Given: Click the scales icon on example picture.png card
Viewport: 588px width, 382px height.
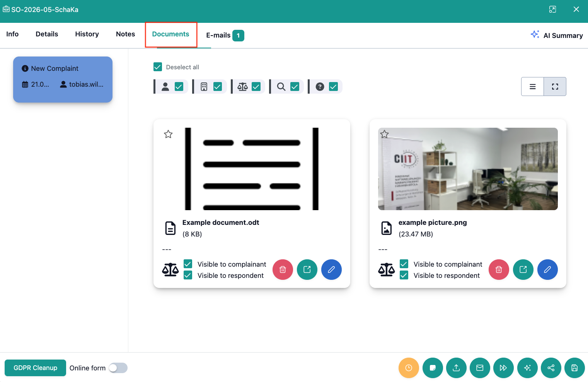Looking at the screenshot, I should tap(387, 270).
